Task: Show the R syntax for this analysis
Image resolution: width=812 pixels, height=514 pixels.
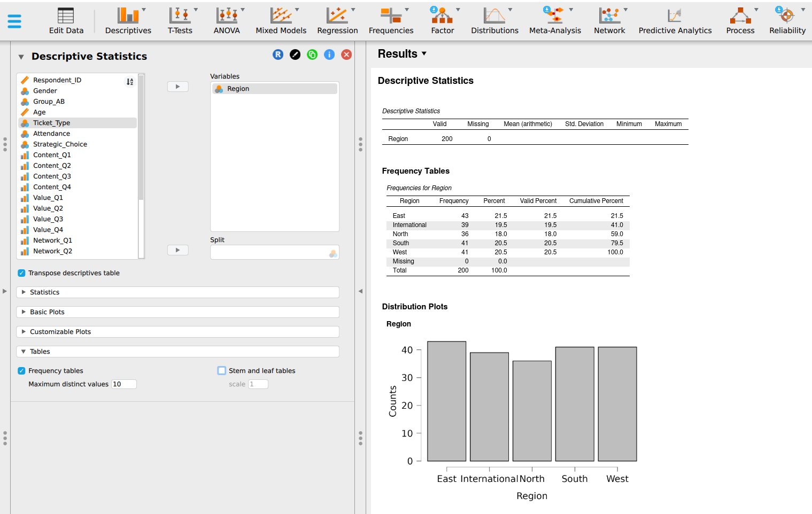Action: pos(278,54)
